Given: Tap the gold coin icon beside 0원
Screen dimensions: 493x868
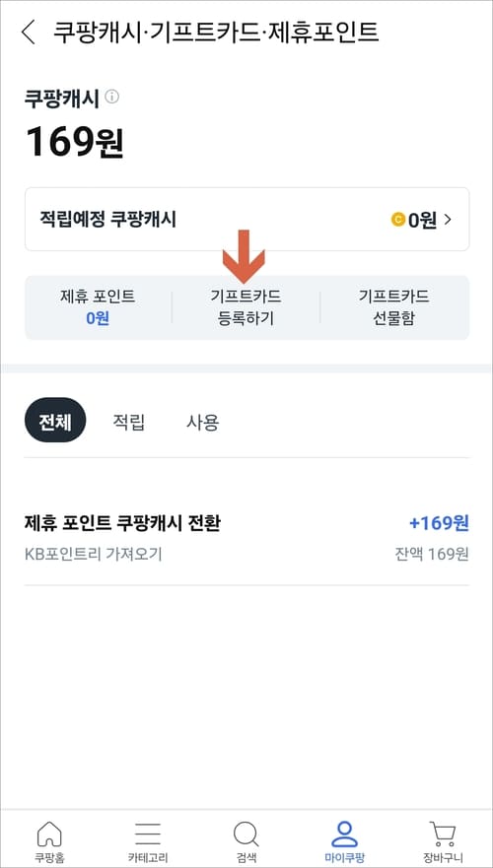Looking at the screenshot, I should (397, 220).
